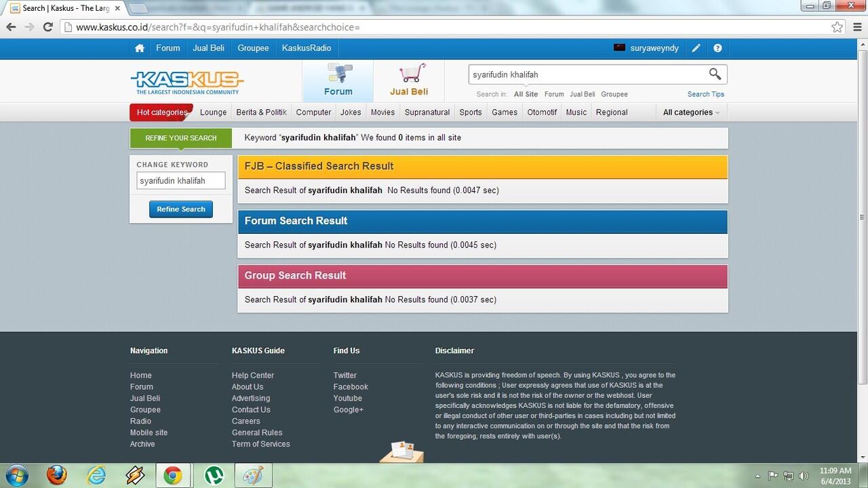868x488 pixels.
Task: Open a new browser tab
Action: pyautogui.click(x=138, y=9)
